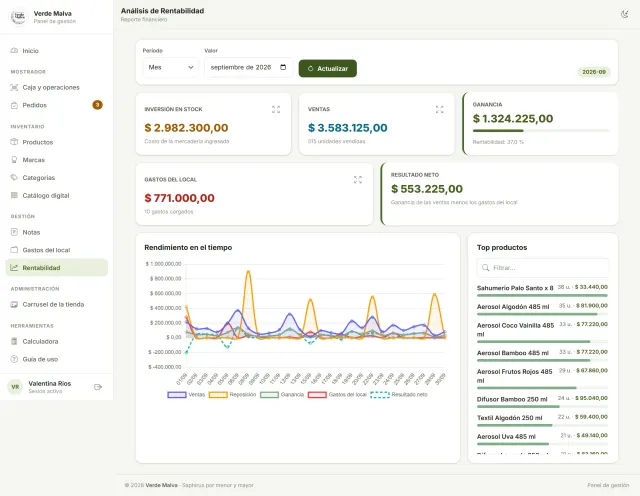This screenshot has width=640, height=496.
Task: Toggle Reposición series in chart legend
Action: click(x=232, y=395)
